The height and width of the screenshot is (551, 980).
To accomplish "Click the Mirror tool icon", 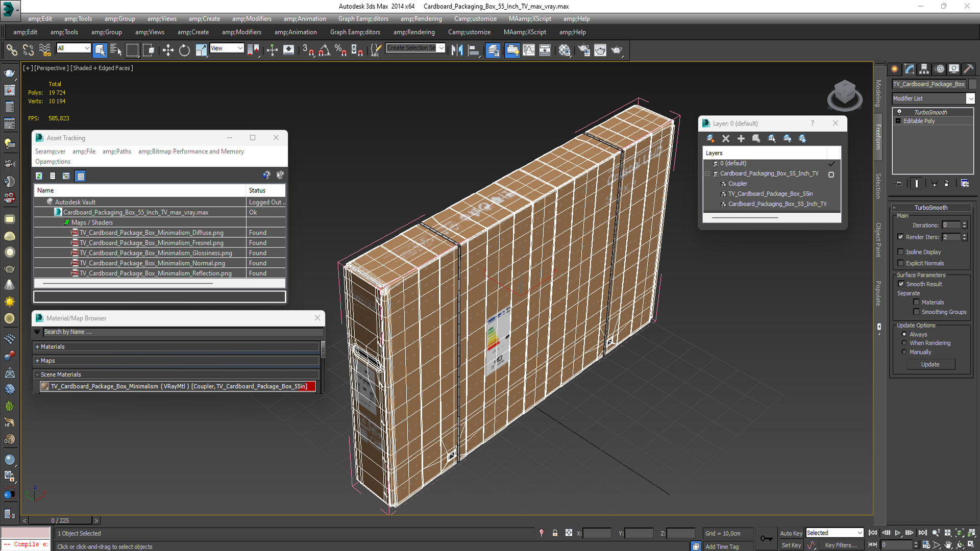I will [x=457, y=50].
